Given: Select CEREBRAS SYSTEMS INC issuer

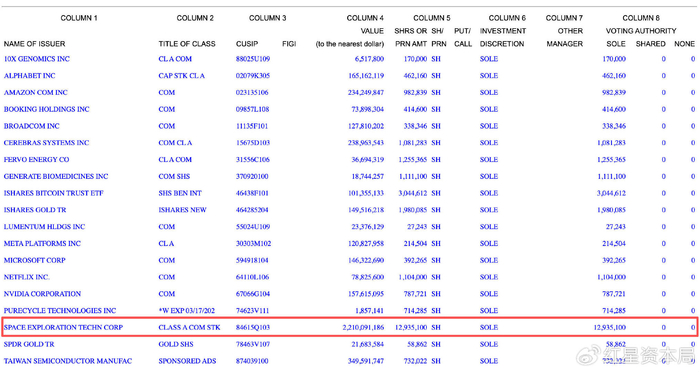Looking at the screenshot, I should pyautogui.click(x=46, y=143).
